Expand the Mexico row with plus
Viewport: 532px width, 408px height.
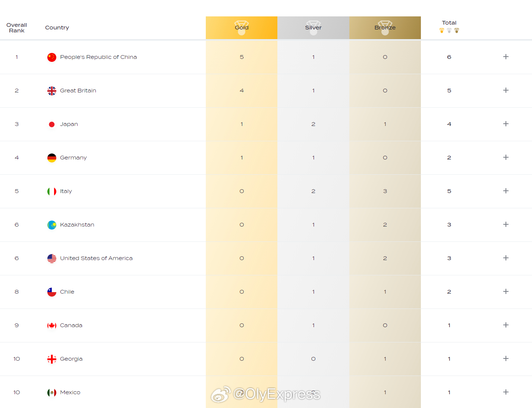[x=506, y=392]
